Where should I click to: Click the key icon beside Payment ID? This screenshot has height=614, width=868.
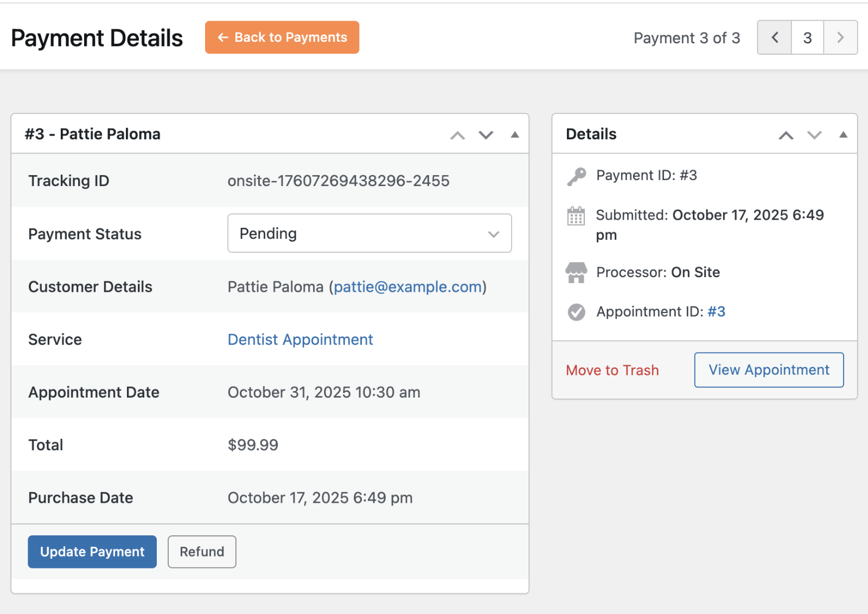pyautogui.click(x=576, y=175)
